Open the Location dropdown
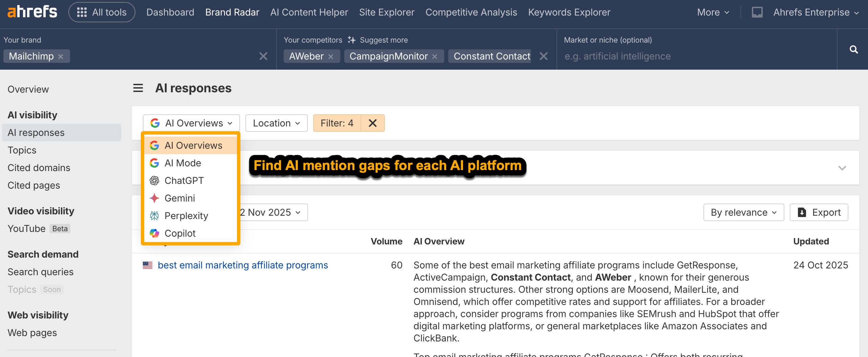 tap(276, 123)
